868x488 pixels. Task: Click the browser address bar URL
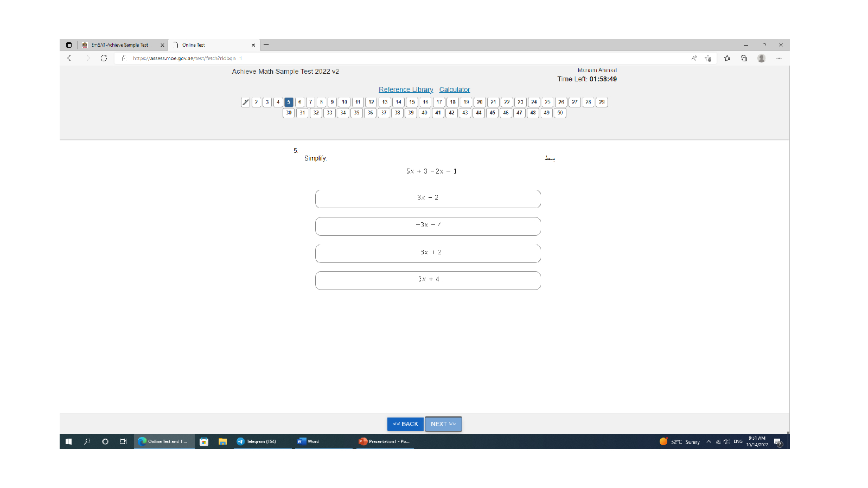coord(184,58)
